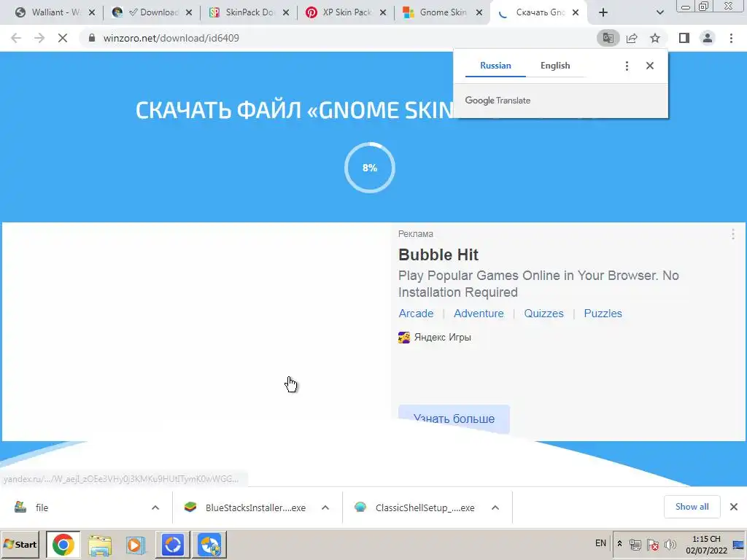Click the address bar URL
The height and width of the screenshot is (560, 747).
click(171, 38)
